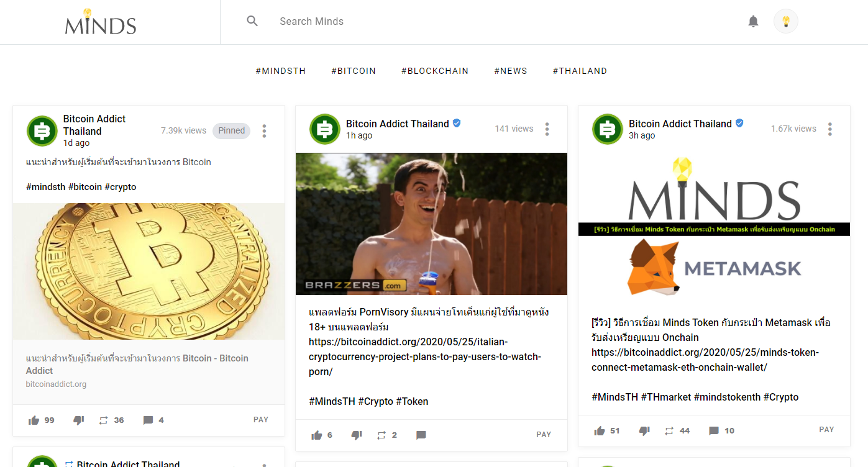868x467 pixels.
Task: Click the #crypto hashtag in the pinned post
Action: coord(120,187)
